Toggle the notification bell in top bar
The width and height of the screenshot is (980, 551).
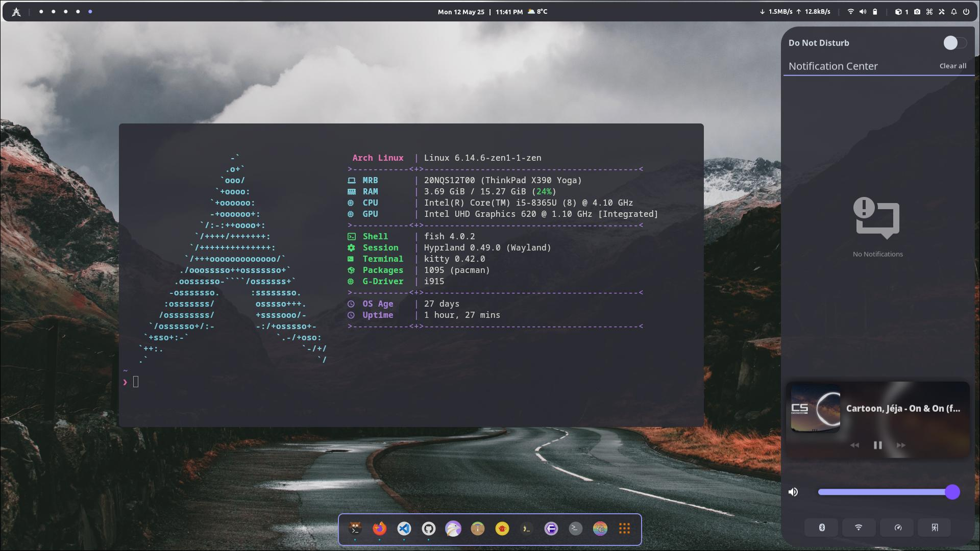(954, 12)
